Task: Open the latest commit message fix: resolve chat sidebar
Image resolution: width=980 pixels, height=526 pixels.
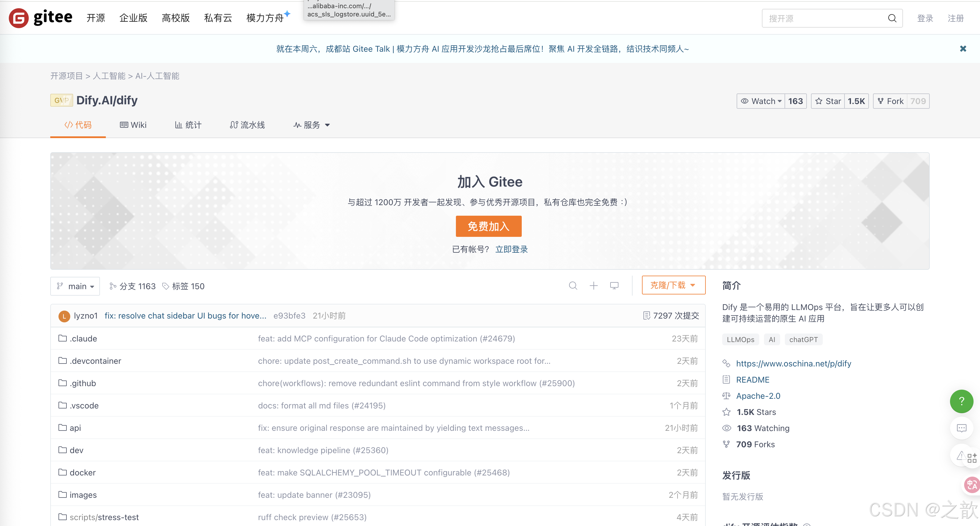Action: [x=185, y=316]
